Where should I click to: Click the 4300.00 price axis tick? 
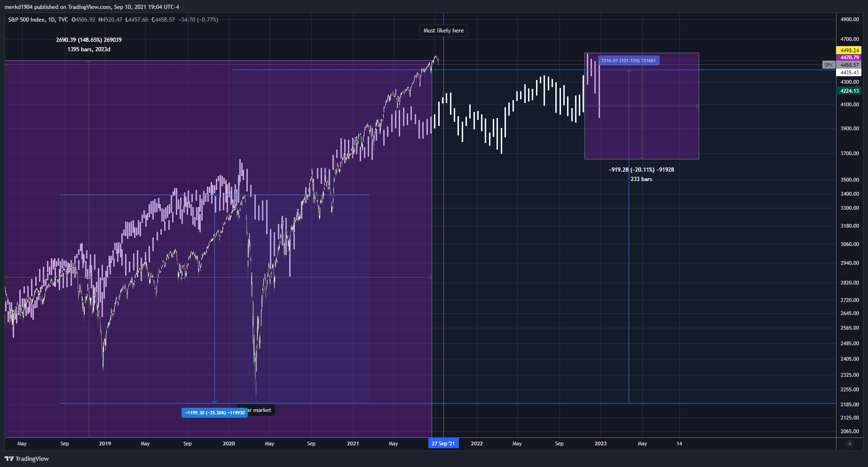coord(850,82)
